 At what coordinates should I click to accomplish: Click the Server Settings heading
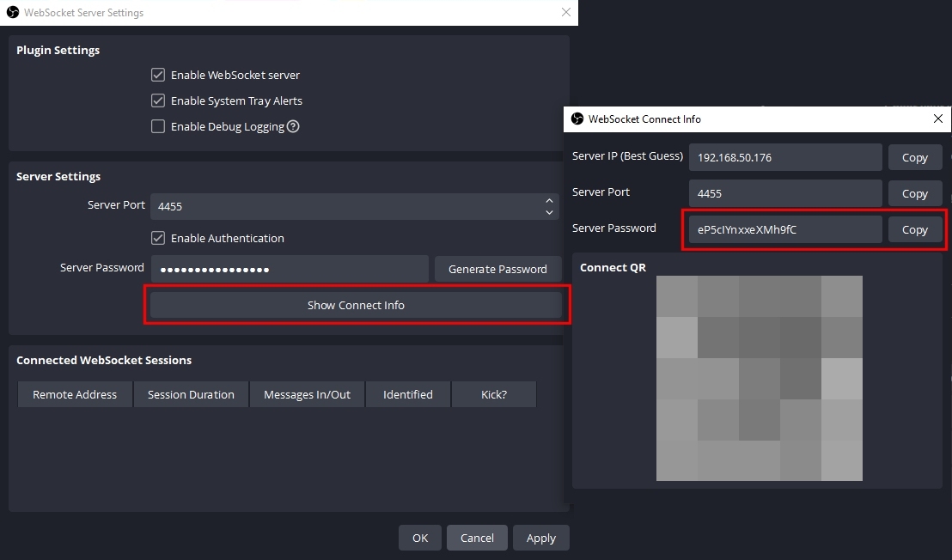pos(58,176)
